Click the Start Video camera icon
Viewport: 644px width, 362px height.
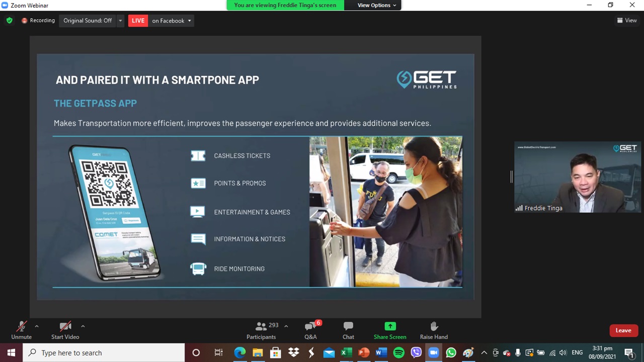click(65, 327)
